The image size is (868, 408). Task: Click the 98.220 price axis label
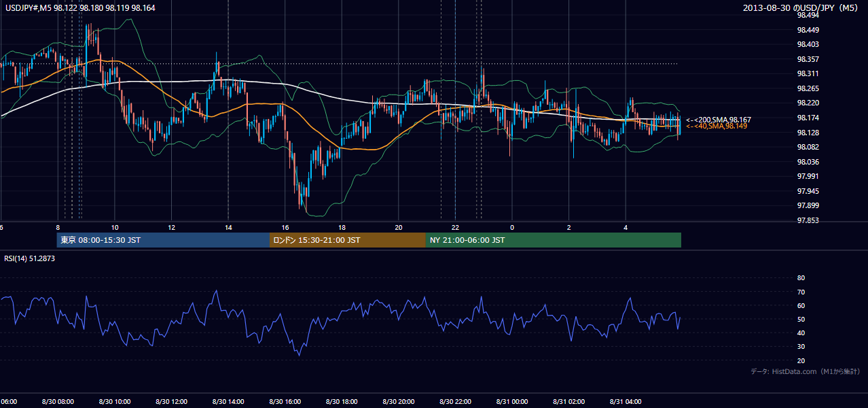[x=807, y=103]
